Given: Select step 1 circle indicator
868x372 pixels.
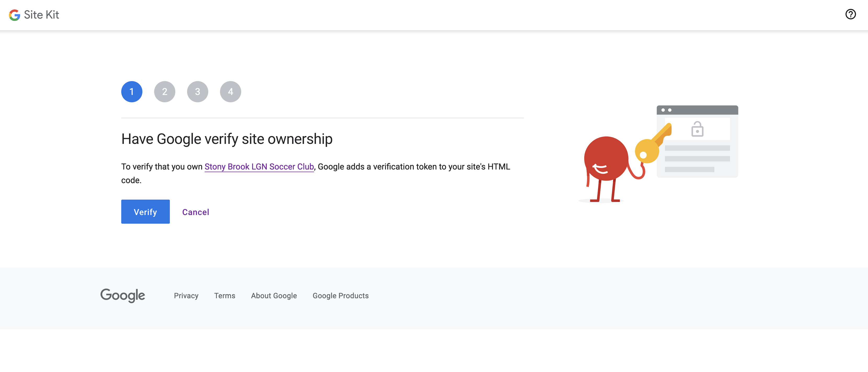Looking at the screenshot, I should 132,92.
